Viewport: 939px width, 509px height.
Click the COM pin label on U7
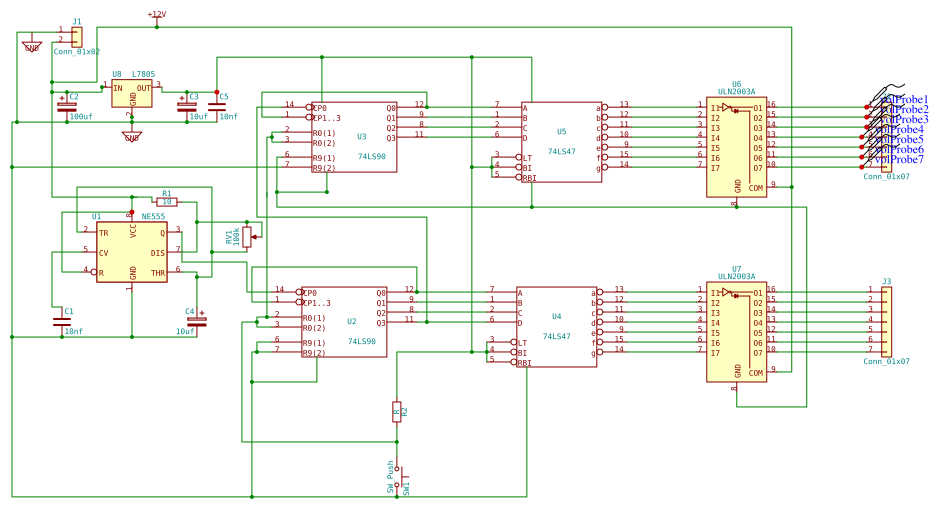[756, 372]
